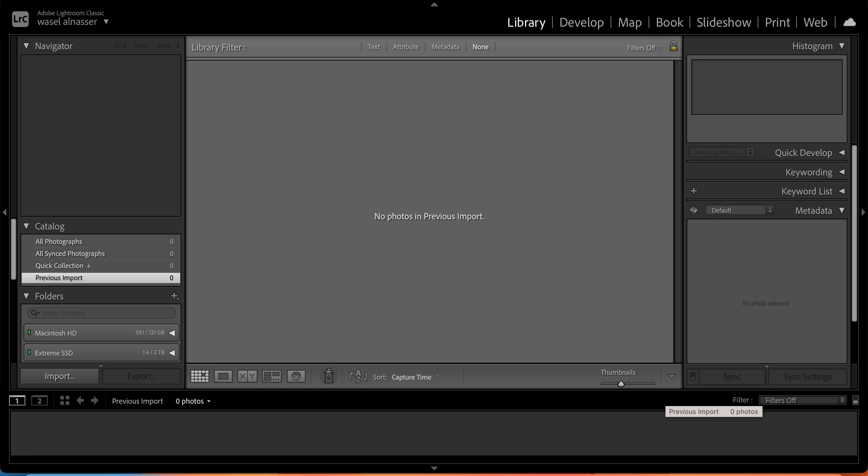Open Survey view icon
This screenshot has height=476, width=868.
click(272, 376)
